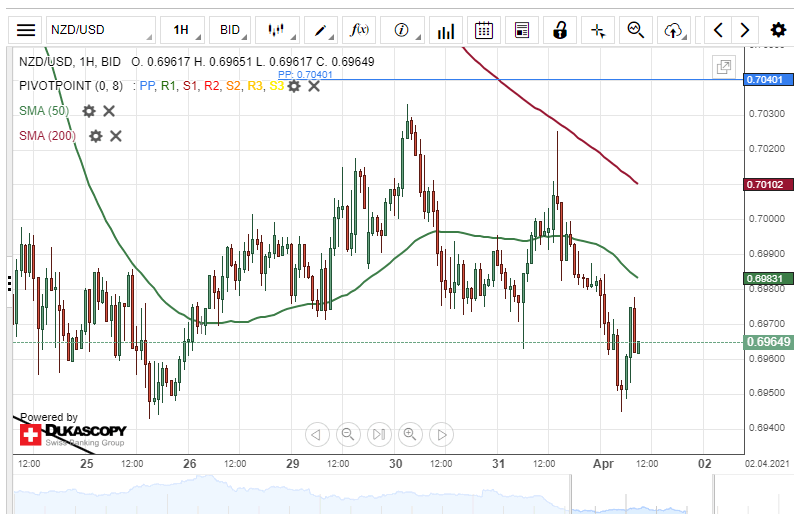Zoom out using bottom chart control
Image resolution: width=802 pixels, height=523 pixels.
tap(347, 434)
